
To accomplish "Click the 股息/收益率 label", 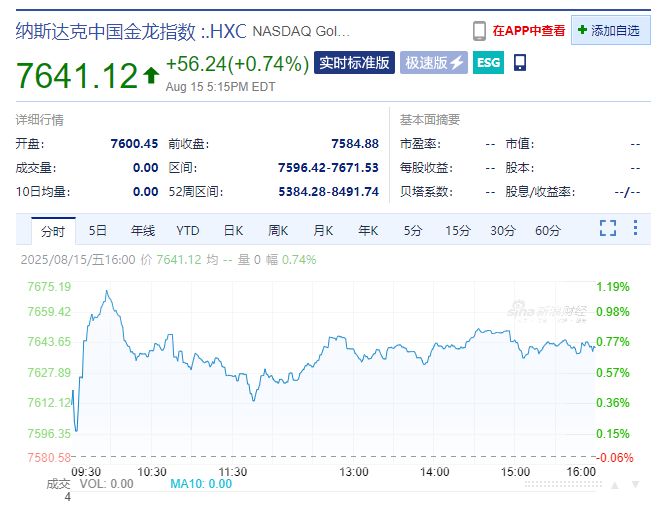I will [540, 192].
